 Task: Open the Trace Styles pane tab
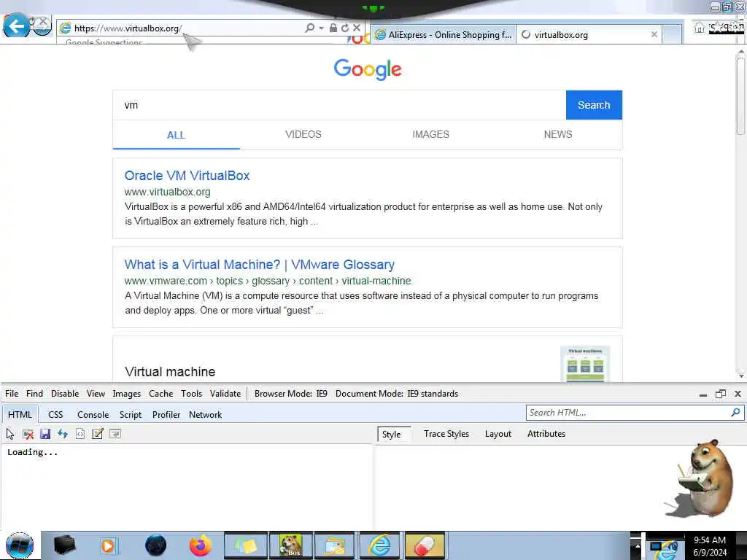pyautogui.click(x=446, y=434)
